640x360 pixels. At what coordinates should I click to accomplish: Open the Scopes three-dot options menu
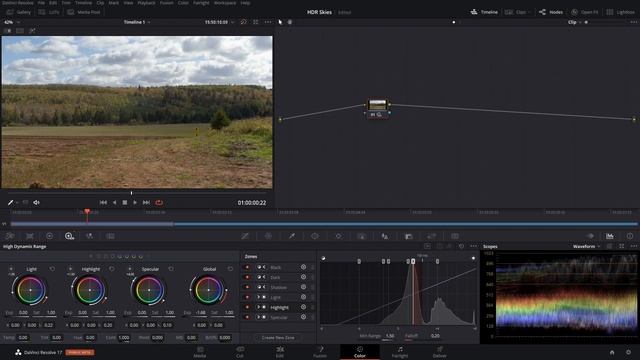tap(633, 247)
